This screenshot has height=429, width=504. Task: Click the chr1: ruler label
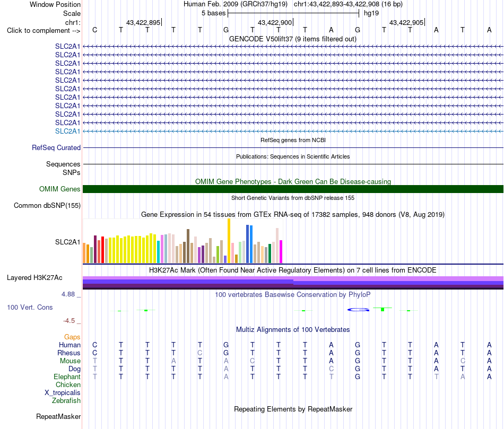coord(73,22)
